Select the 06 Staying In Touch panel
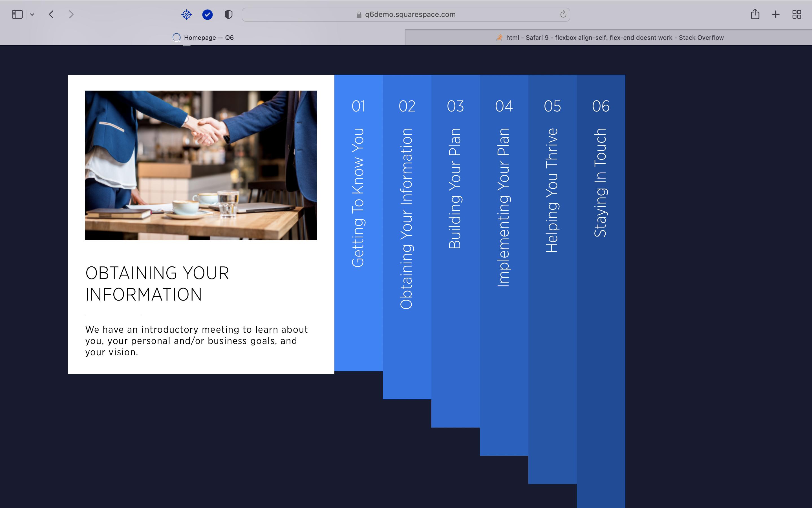The height and width of the screenshot is (508, 812). [x=601, y=291]
